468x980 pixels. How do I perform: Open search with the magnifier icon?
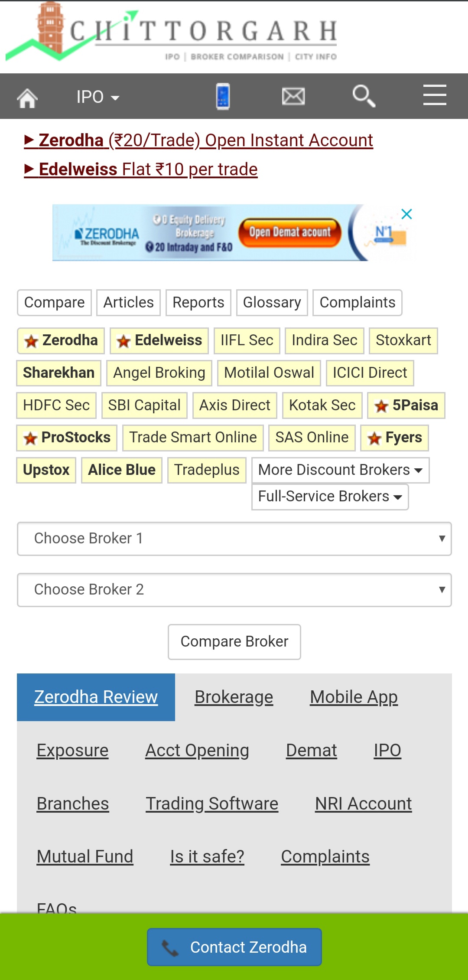364,96
